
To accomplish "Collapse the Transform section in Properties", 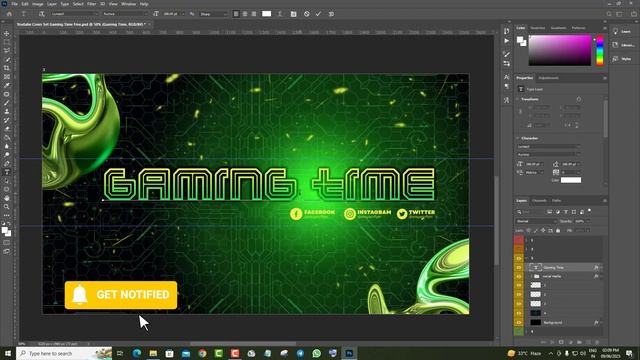I will click(x=518, y=99).
